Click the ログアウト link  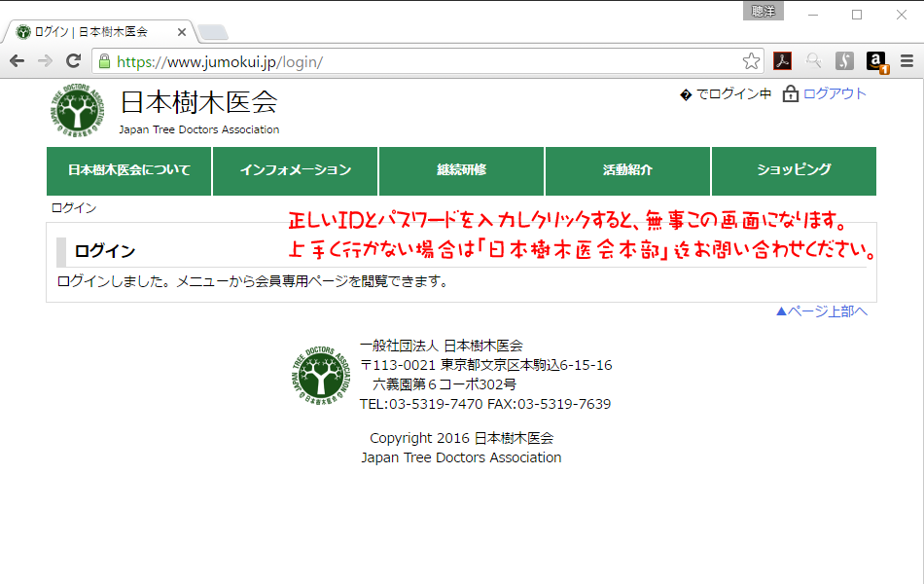tap(835, 93)
